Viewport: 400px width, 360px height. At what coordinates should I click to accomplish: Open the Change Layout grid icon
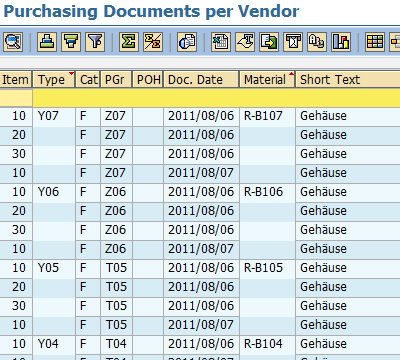[375, 42]
